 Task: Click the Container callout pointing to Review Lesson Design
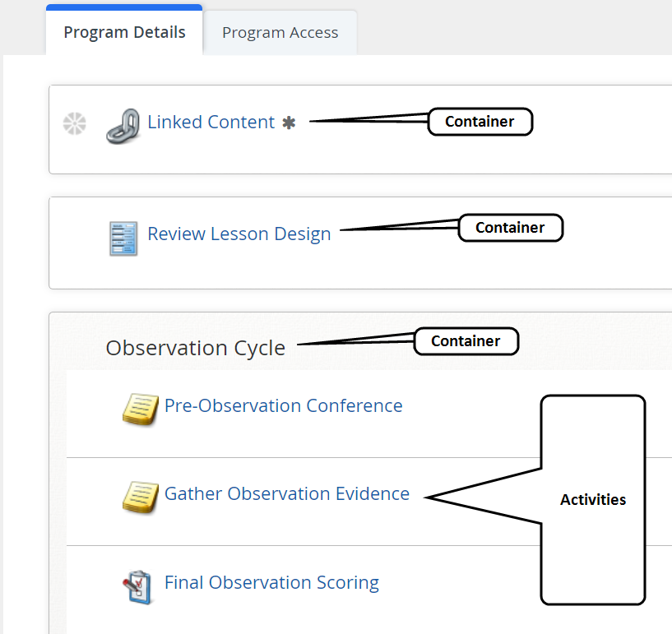[510, 228]
